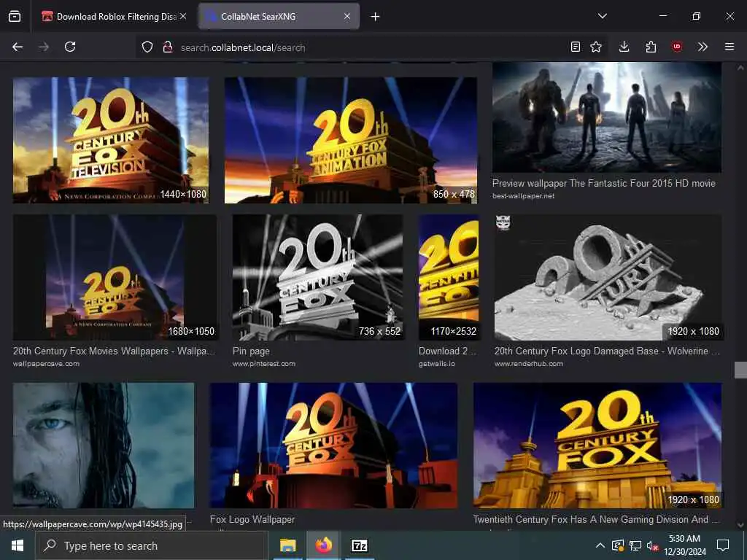Viewport: 747px width, 560px height.
Task: Click the page scrollbar thumb
Action: (x=740, y=370)
